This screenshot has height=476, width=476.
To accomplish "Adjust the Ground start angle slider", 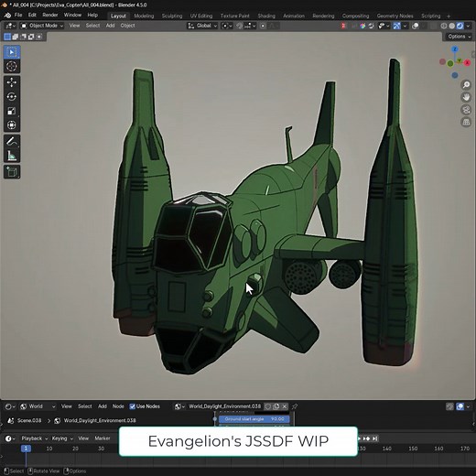I will (254, 419).
